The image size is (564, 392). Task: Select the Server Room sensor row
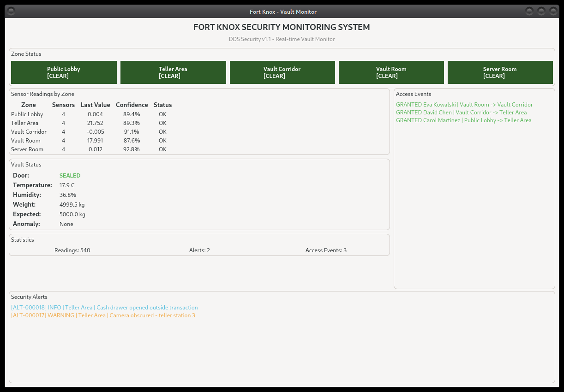[x=91, y=149]
